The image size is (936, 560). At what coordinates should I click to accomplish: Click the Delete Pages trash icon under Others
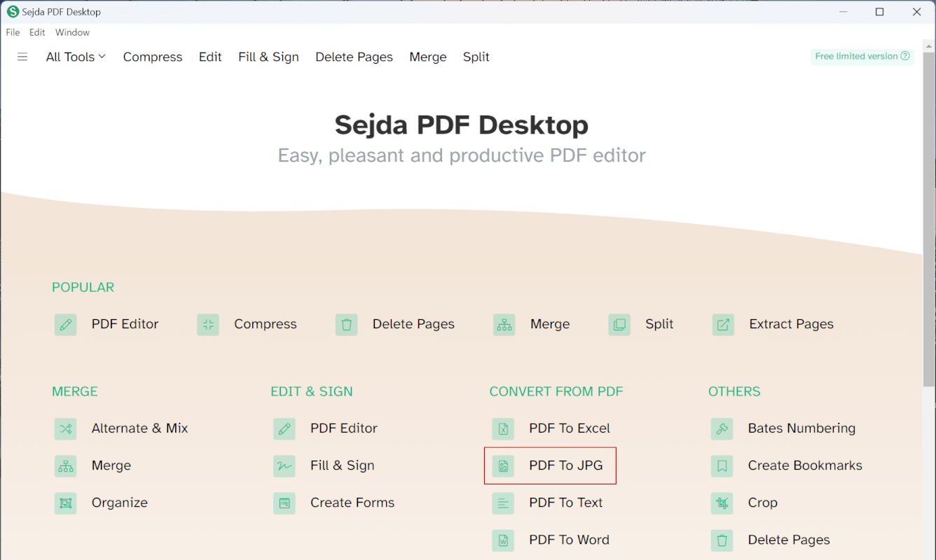point(722,540)
